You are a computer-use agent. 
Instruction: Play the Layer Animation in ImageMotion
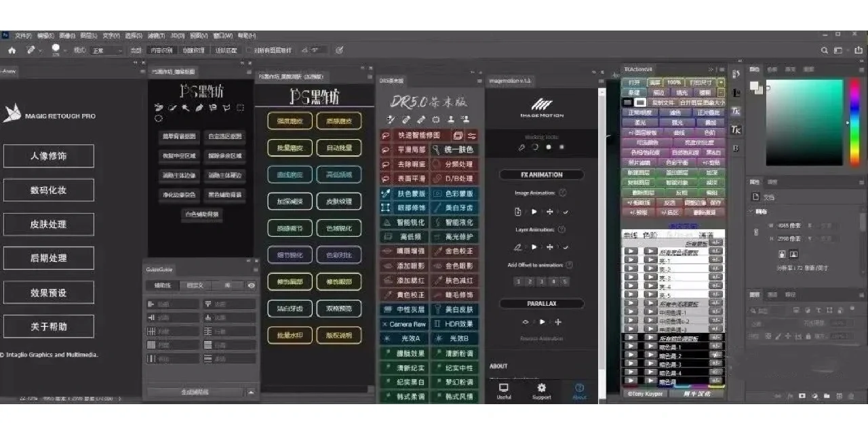click(534, 248)
